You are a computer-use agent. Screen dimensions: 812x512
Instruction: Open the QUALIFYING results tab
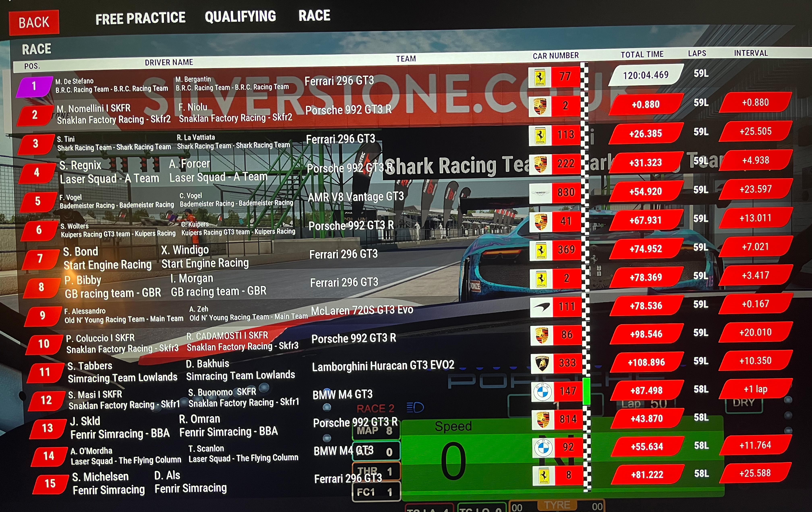pyautogui.click(x=240, y=17)
